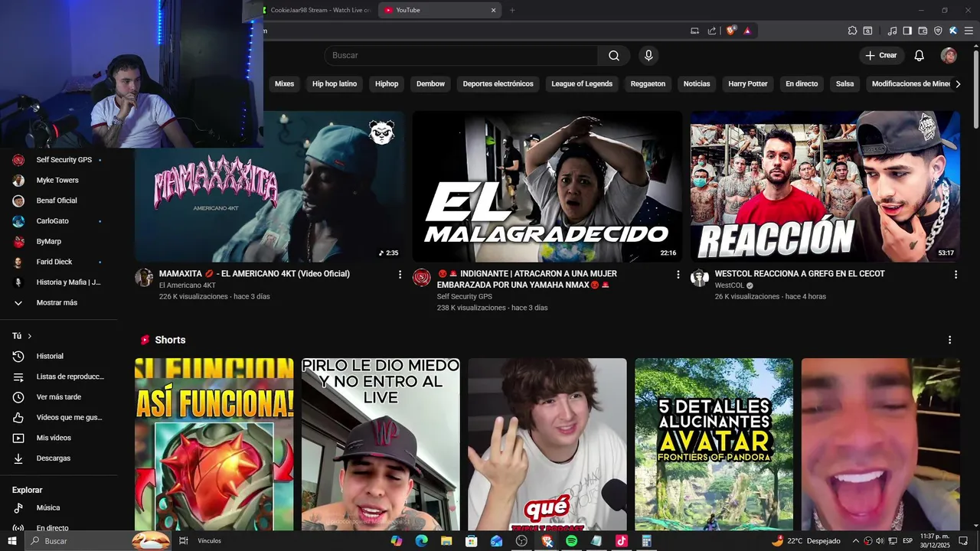Share this page from the address bar
Viewport: 980px width, 551px height.
click(712, 31)
